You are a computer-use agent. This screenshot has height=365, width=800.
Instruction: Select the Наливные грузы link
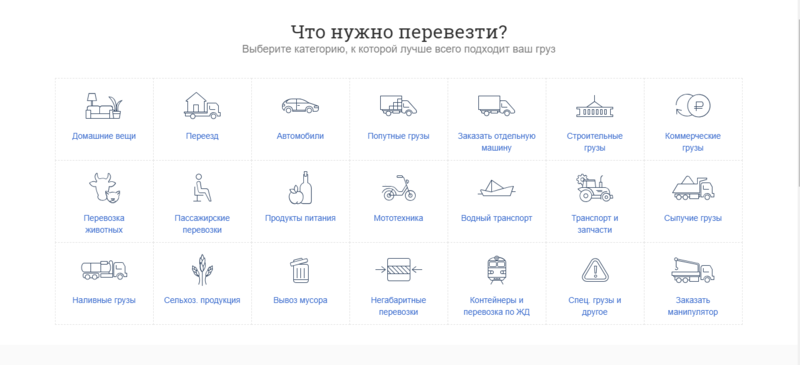tap(104, 300)
